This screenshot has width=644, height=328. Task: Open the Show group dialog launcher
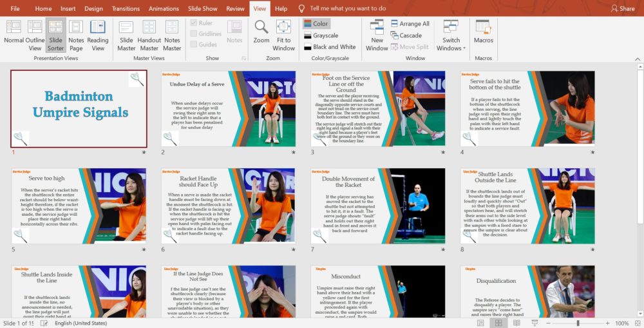(243, 59)
